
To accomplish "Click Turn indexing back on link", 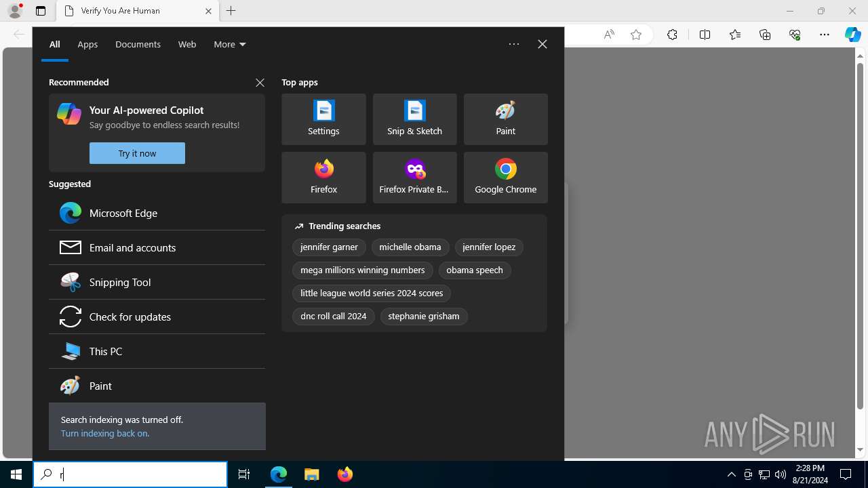I will 104,433.
